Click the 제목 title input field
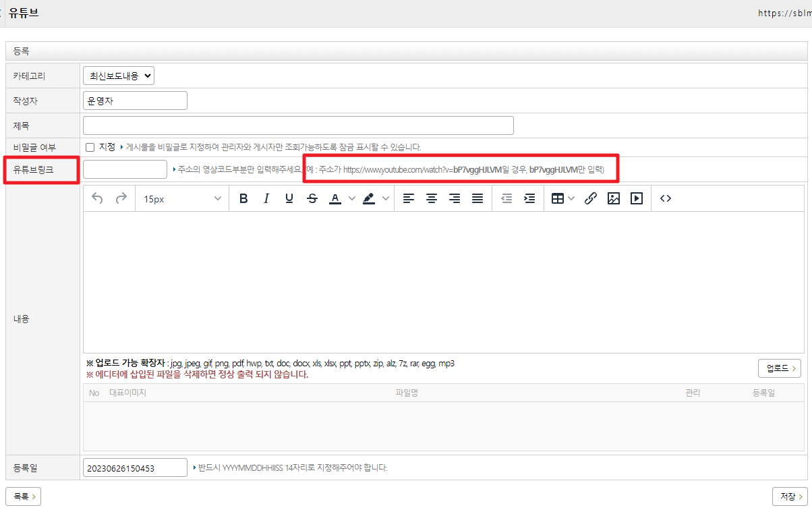The image size is (812, 512). point(298,125)
